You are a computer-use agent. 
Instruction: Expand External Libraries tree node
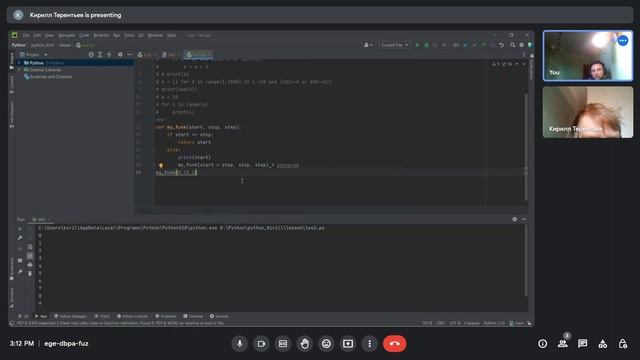click(x=19, y=70)
